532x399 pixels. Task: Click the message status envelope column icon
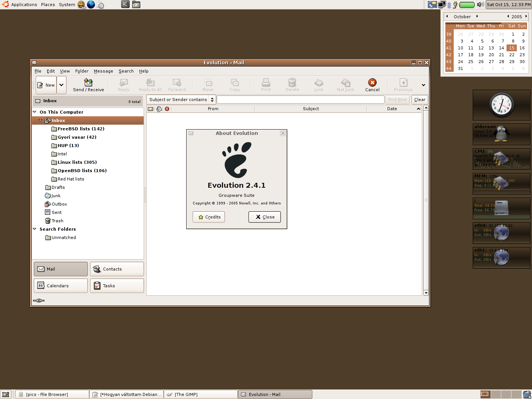(x=150, y=109)
